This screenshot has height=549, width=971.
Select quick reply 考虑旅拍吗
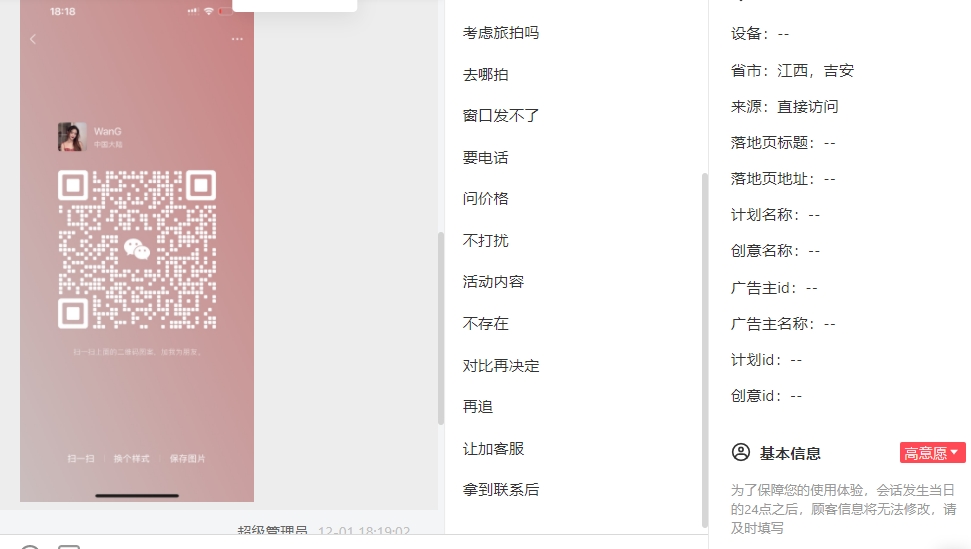pos(500,33)
